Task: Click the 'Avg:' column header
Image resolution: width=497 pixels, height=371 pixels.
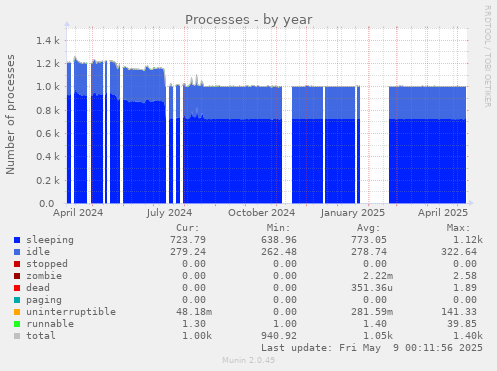Action: (369, 228)
